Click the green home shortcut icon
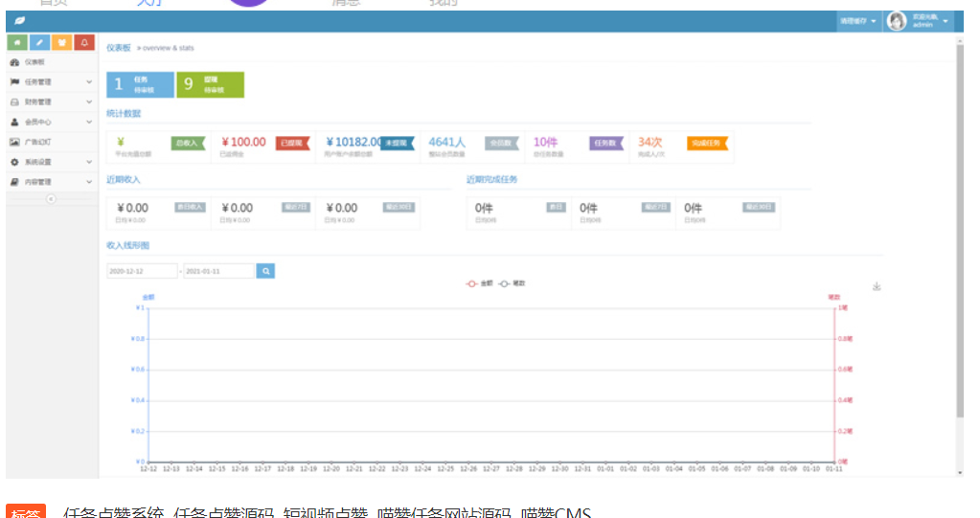This screenshot has width=980, height=518. [16, 42]
